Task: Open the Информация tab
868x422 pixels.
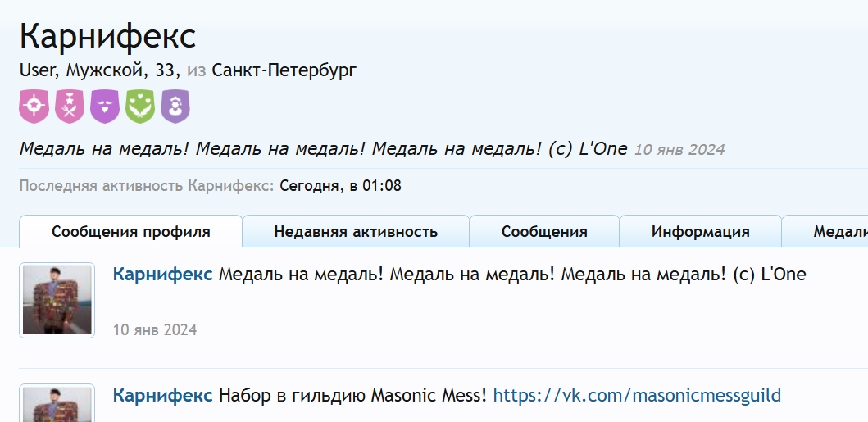Action: pyautogui.click(x=700, y=231)
